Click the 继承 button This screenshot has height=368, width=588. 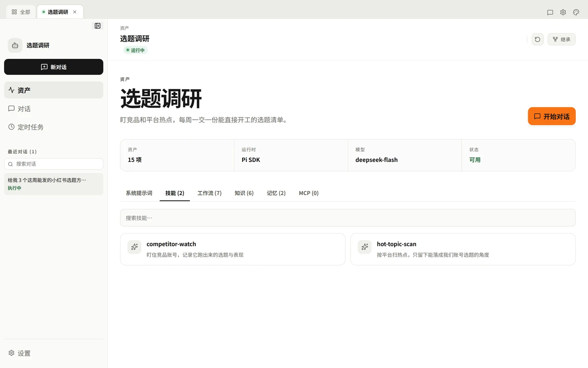(x=561, y=39)
